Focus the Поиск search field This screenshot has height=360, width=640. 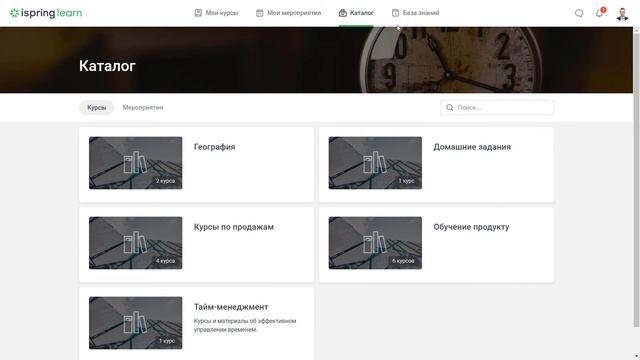(497, 107)
